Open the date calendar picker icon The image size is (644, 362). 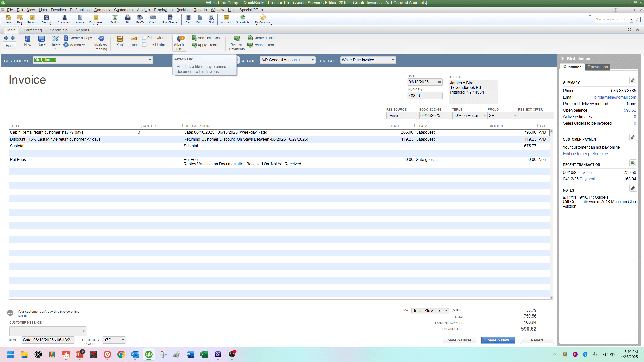point(440,82)
